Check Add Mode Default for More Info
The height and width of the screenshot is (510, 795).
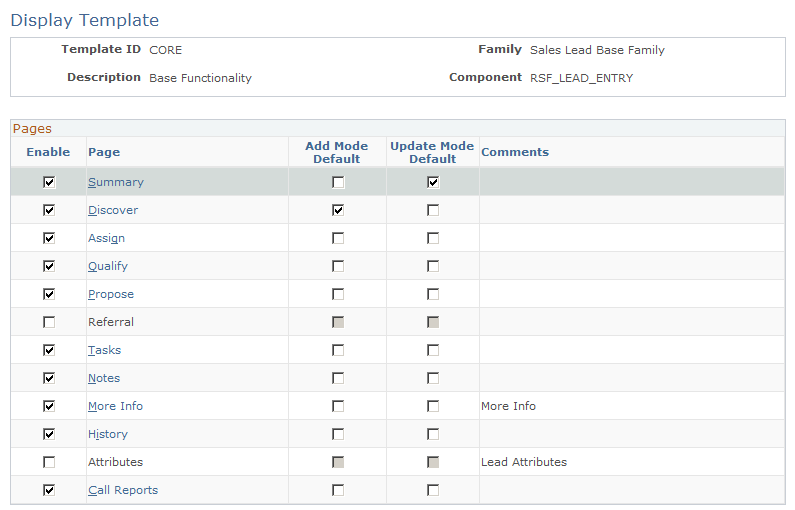pos(338,406)
